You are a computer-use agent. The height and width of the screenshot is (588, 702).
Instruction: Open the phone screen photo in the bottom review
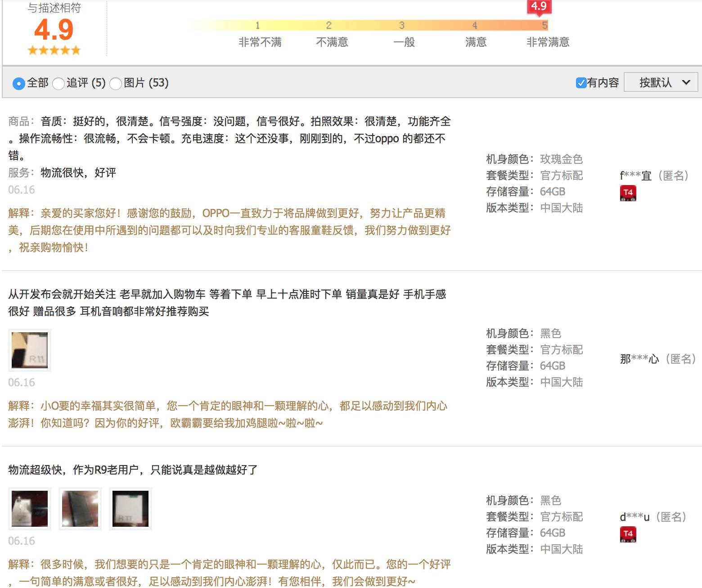pos(80,509)
